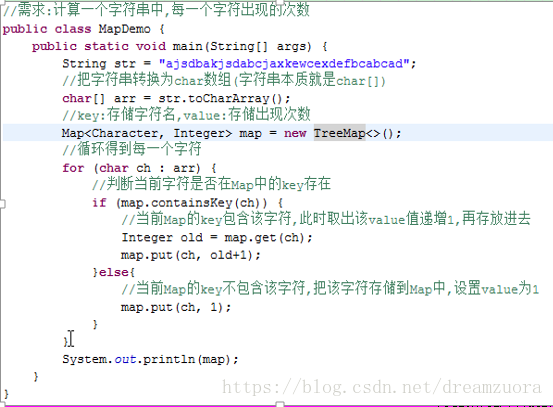Click the comment //判断当前字符是否在Map中的key存在
Screen dimensions: 553x407
[x=211, y=184]
